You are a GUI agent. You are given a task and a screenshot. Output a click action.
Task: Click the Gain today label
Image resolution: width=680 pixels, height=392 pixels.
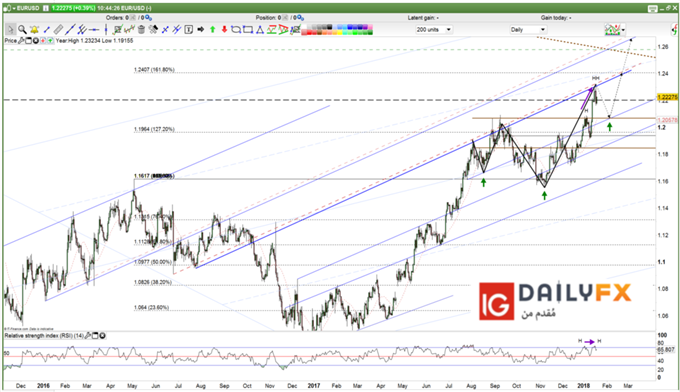tap(556, 18)
